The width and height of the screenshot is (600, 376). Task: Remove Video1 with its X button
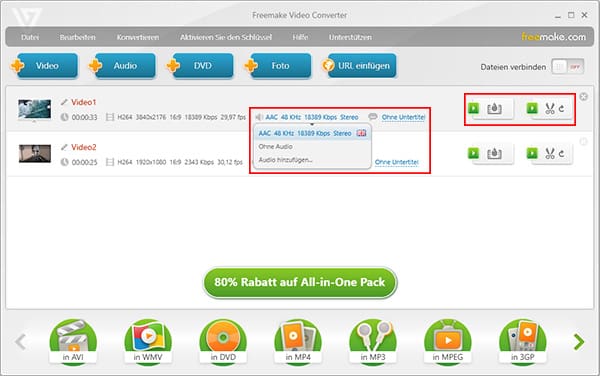583,97
